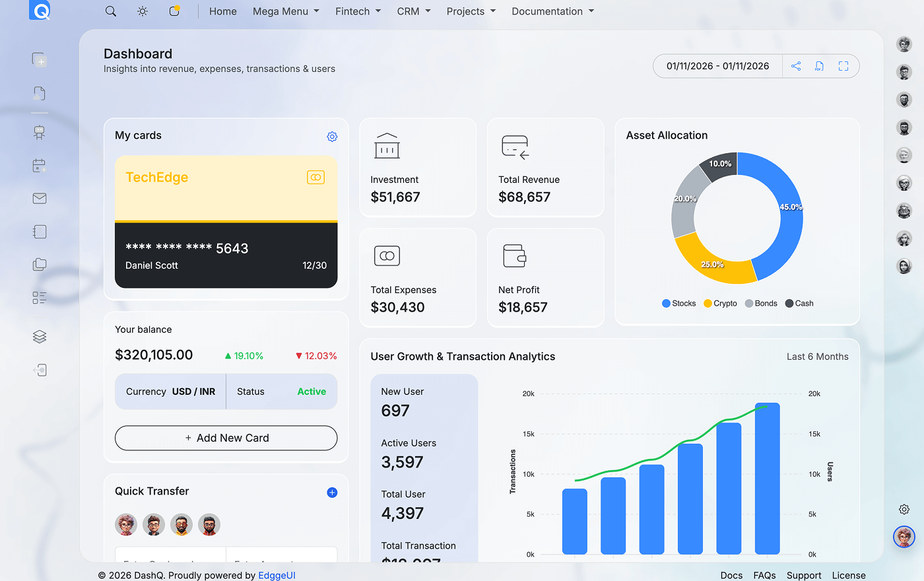
Task: Open My cards settings gear
Action: (x=332, y=137)
